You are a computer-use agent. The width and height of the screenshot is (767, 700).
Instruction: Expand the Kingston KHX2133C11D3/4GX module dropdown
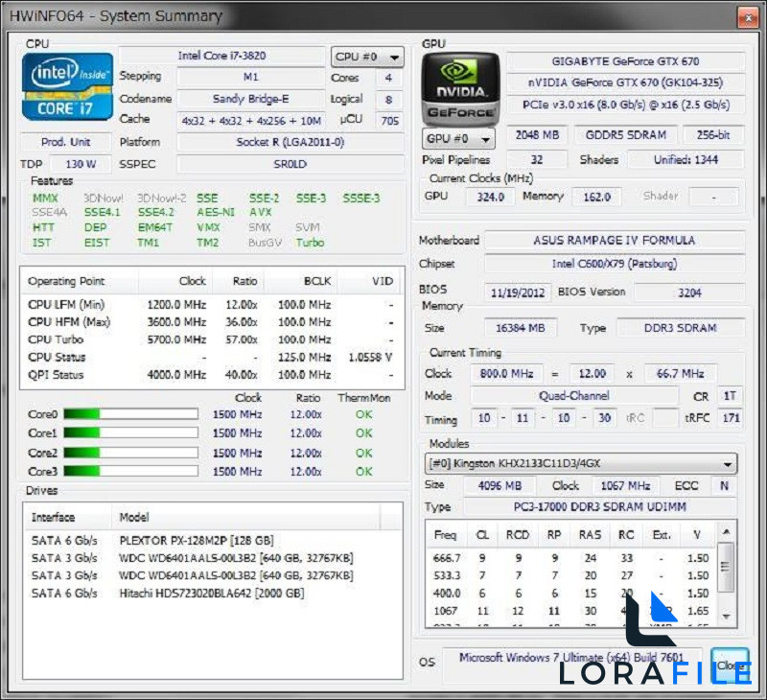(x=581, y=463)
